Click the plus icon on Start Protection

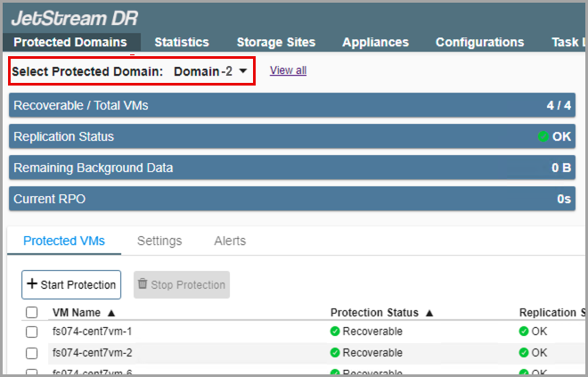click(32, 285)
